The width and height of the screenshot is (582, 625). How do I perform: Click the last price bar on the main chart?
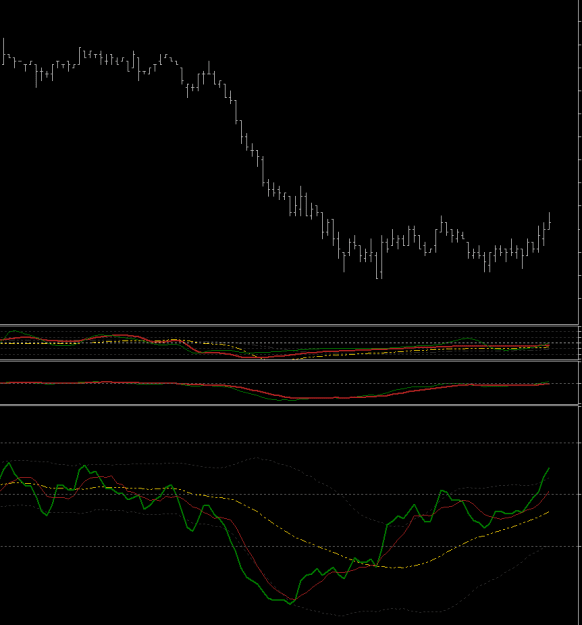pyautogui.click(x=550, y=221)
